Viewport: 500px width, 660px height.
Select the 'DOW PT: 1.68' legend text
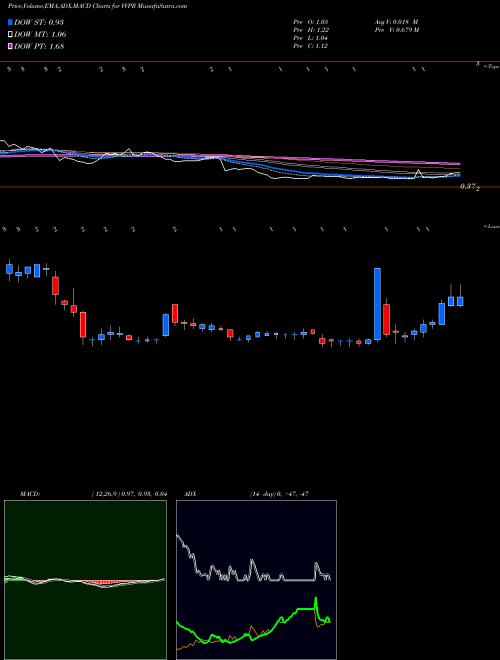39,47
